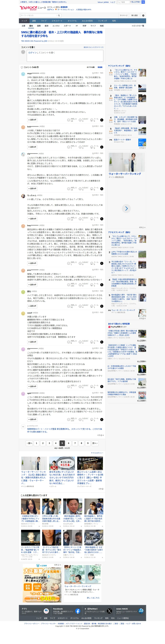Select the 国際 category tab
Image resolution: width=165 pixels, height=644 pixels.
point(39,26)
